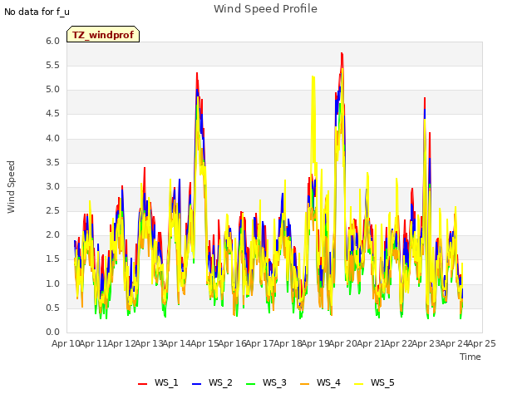The width and height of the screenshot is (532, 399).
Task: Select the WS_5 legend label
Action: [x=382, y=382]
